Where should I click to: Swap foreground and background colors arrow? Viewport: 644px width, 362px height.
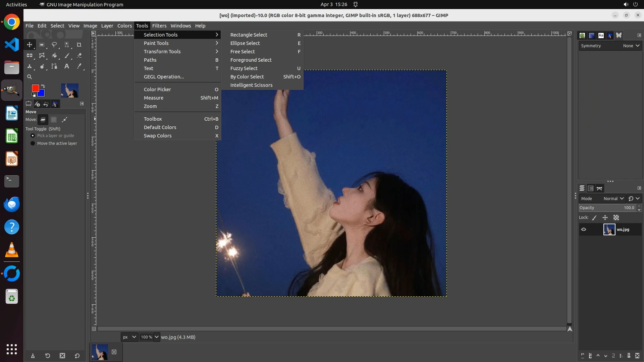click(43, 86)
